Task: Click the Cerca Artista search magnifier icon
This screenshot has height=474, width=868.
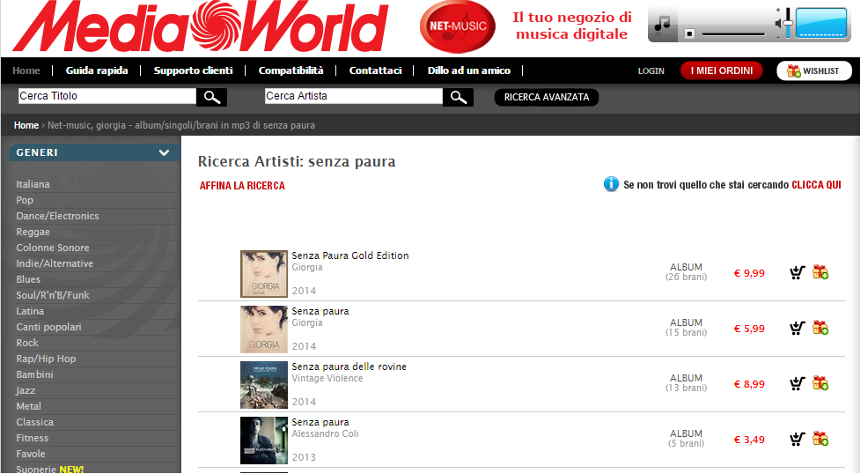Action: tap(459, 98)
